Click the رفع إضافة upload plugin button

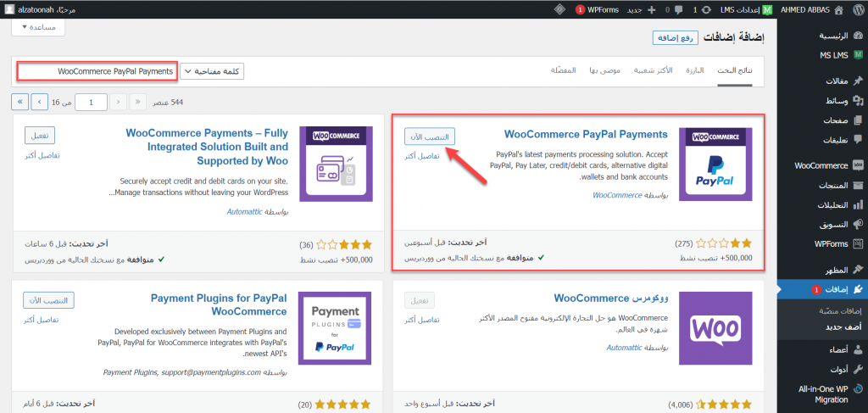676,37
